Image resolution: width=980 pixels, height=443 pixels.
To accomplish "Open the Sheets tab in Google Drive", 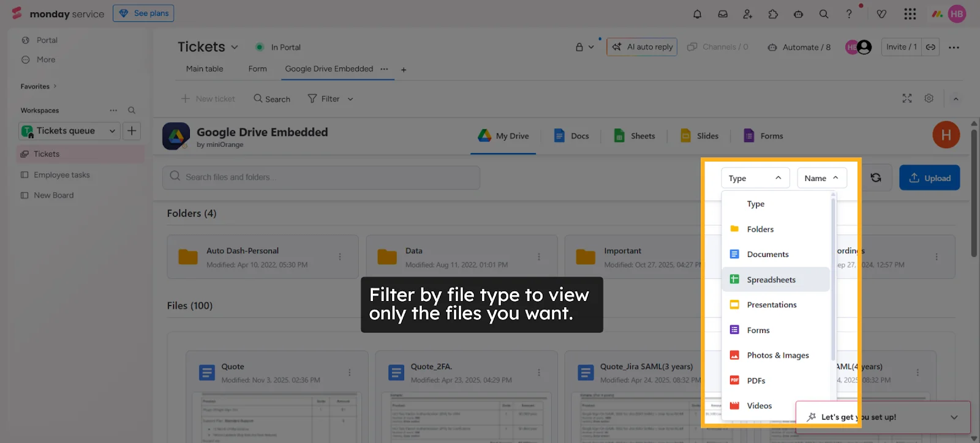I will click(x=635, y=136).
